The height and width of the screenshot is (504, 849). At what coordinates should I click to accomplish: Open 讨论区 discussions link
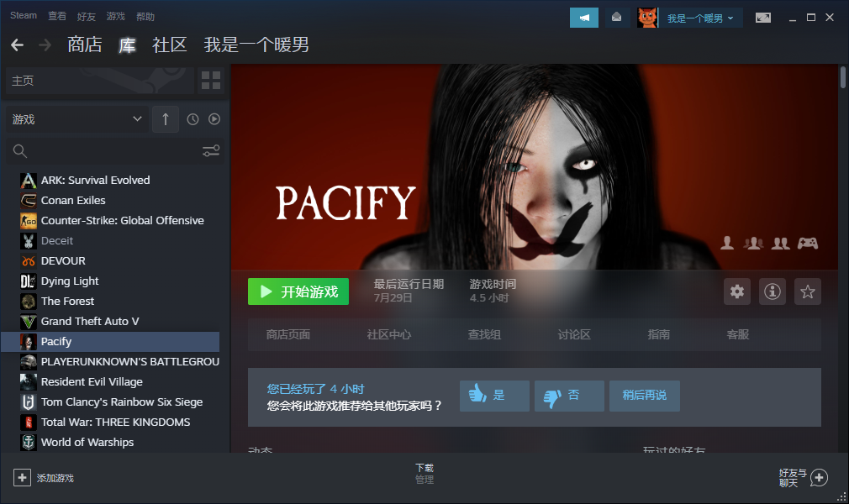574,334
